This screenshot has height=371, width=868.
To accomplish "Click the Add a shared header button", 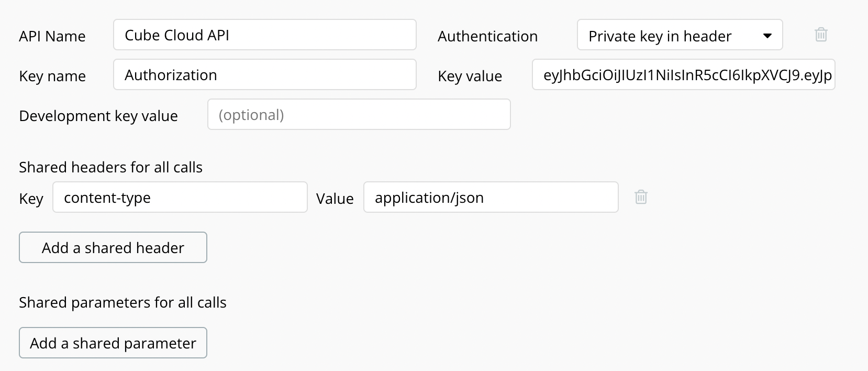I will coord(113,247).
